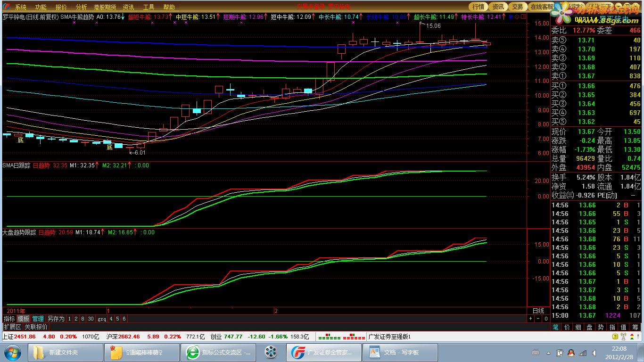Open the sticky note taskbar item
644x362 pixels.
(x=142, y=352)
